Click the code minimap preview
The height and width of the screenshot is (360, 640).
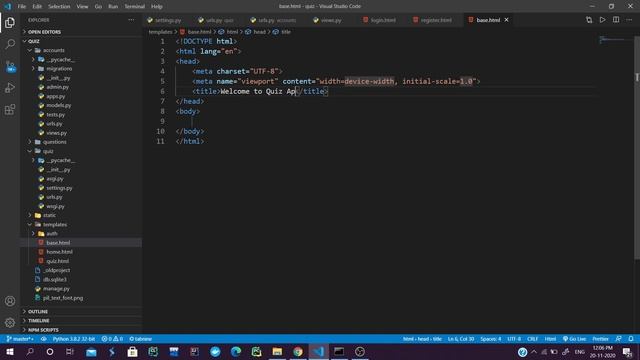click(612, 40)
